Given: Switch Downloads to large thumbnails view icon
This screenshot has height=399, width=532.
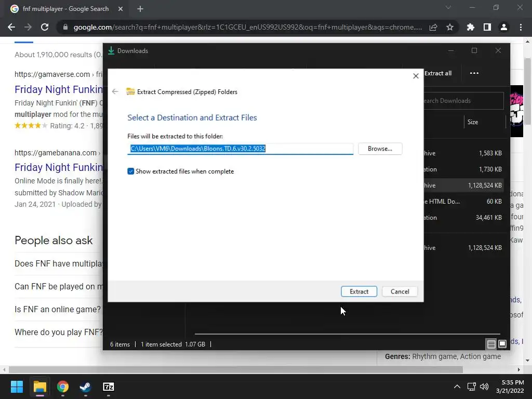Looking at the screenshot, I should click(x=502, y=344).
